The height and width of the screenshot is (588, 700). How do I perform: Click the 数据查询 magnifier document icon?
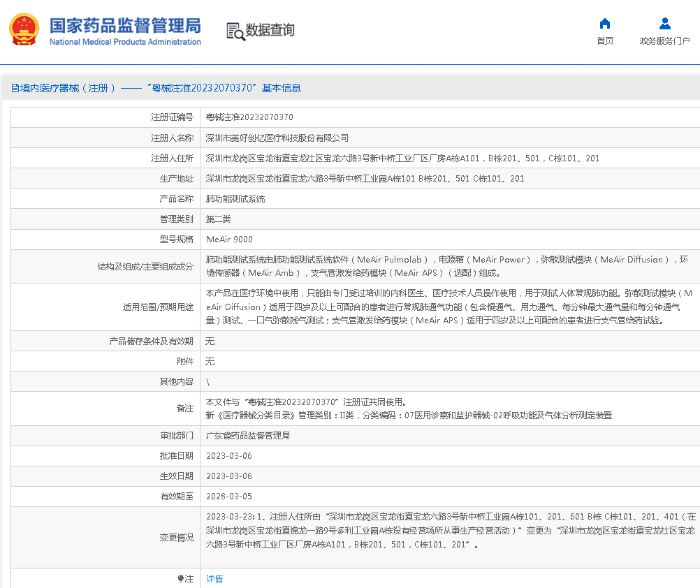235,31
